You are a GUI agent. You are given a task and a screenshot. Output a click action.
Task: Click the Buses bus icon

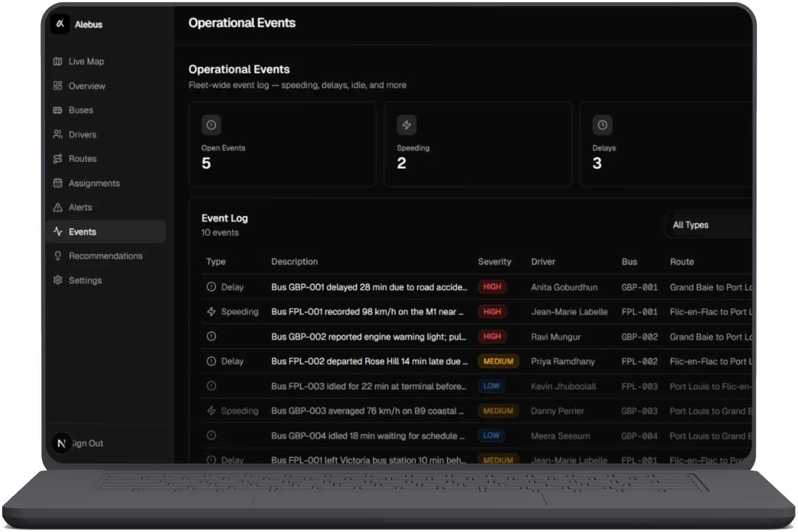coord(58,110)
